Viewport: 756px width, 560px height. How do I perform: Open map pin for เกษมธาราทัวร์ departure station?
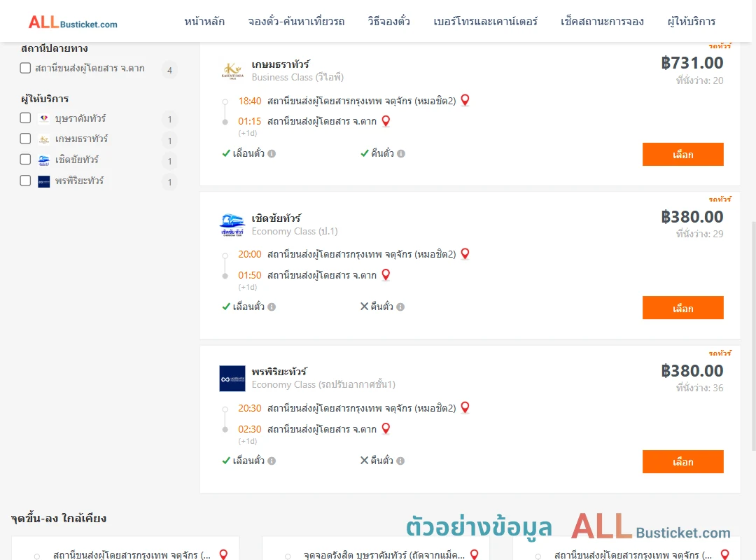pyautogui.click(x=465, y=100)
